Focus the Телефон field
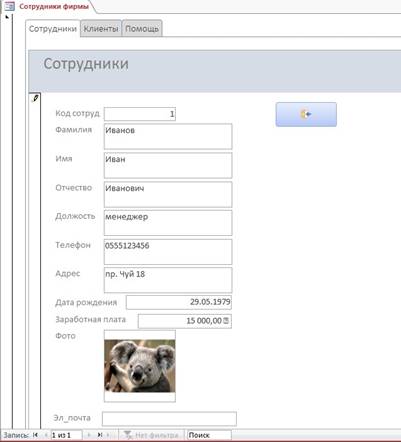401x442 pixels. click(168, 252)
